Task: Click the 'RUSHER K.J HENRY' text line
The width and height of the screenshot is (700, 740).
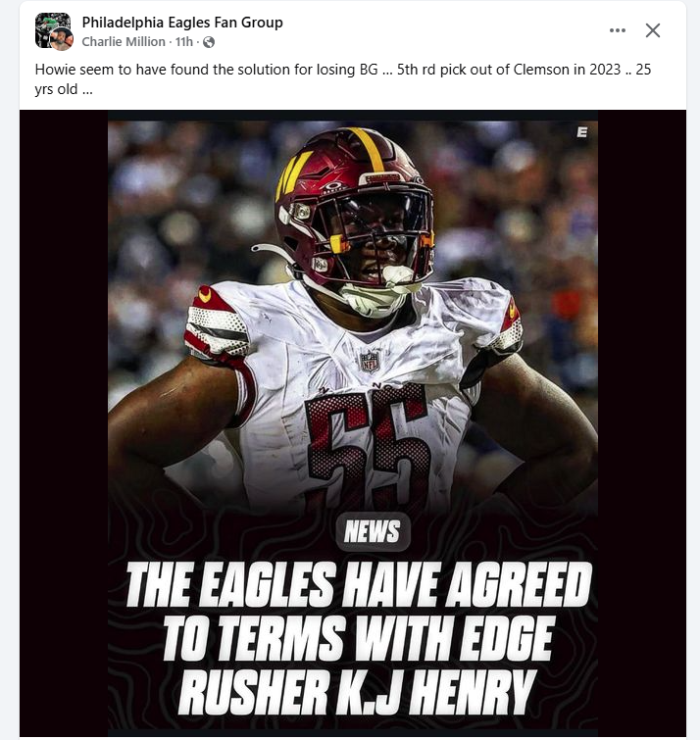Action: [x=358, y=692]
